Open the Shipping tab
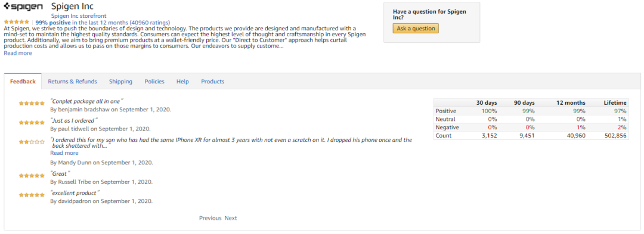644x234 pixels. coord(120,82)
